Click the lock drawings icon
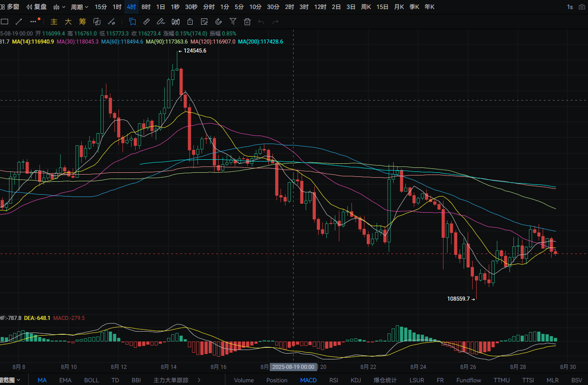Viewport: 588px width, 385px height. click(190, 21)
